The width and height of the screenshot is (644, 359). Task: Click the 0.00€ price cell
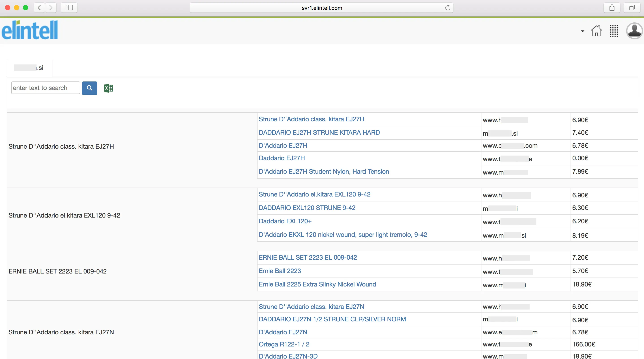[x=604, y=158]
